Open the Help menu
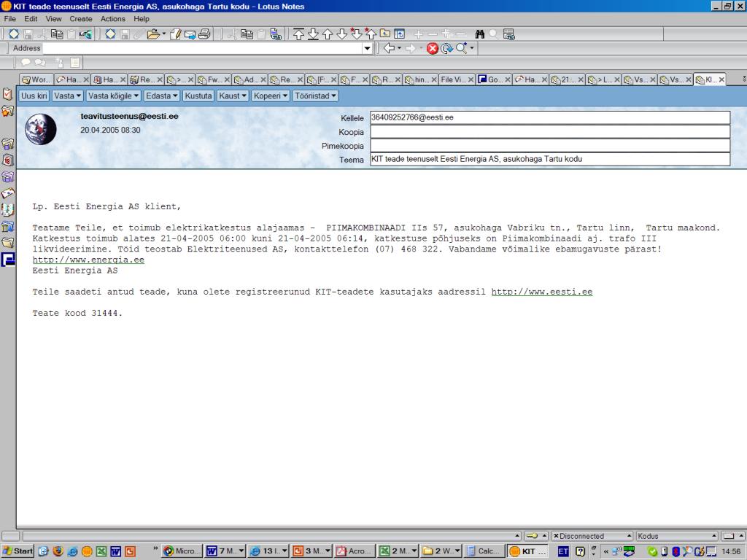The height and width of the screenshot is (560, 747). (x=141, y=18)
